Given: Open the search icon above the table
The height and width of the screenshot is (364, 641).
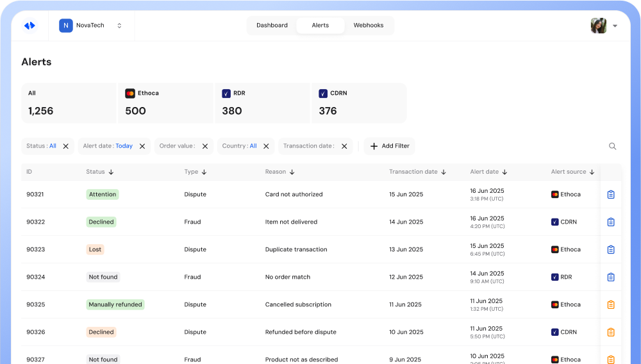Looking at the screenshot, I should pyautogui.click(x=612, y=146).
